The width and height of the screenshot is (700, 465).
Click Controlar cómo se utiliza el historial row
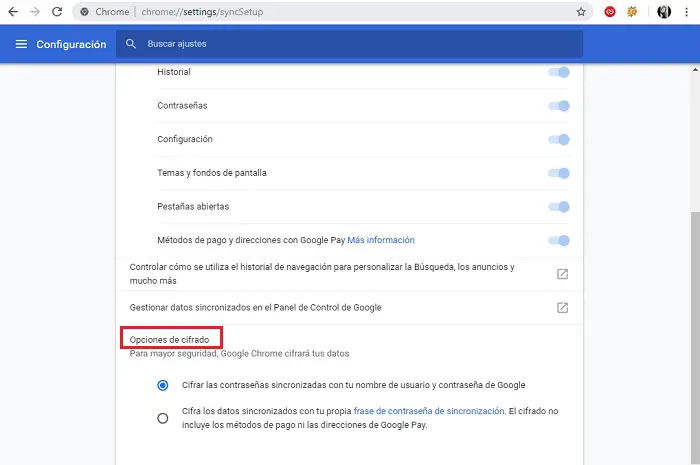pyautogui.click(x=349, y=274)
